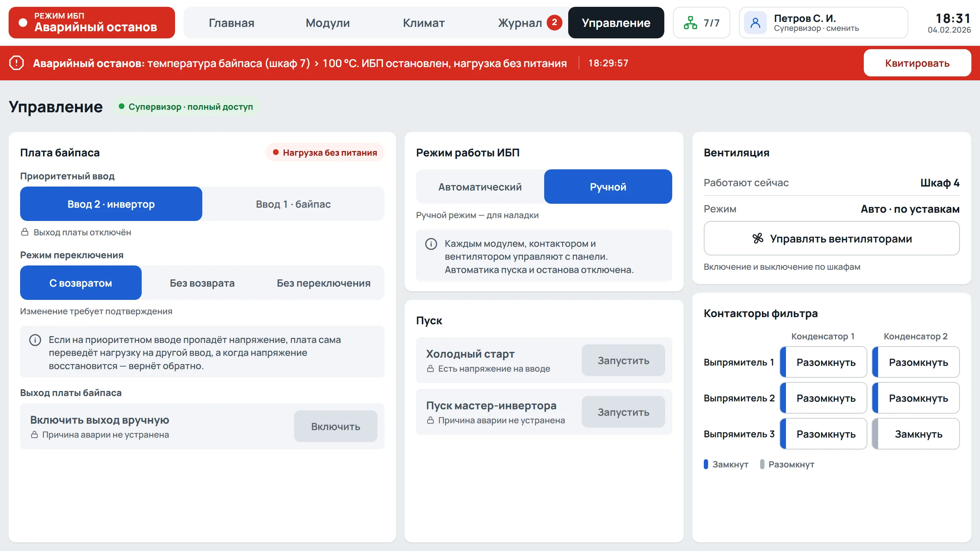Click the lock icon next to Выход платы отключён
The image size is (980, 551).
coord(25,232)
